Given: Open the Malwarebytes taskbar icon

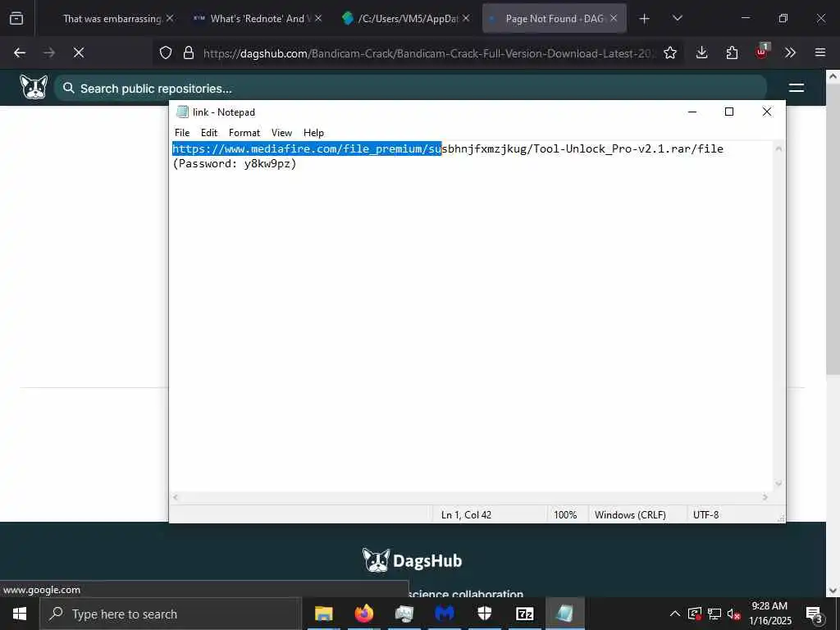Looking at the screenshot, I should 444,614.
